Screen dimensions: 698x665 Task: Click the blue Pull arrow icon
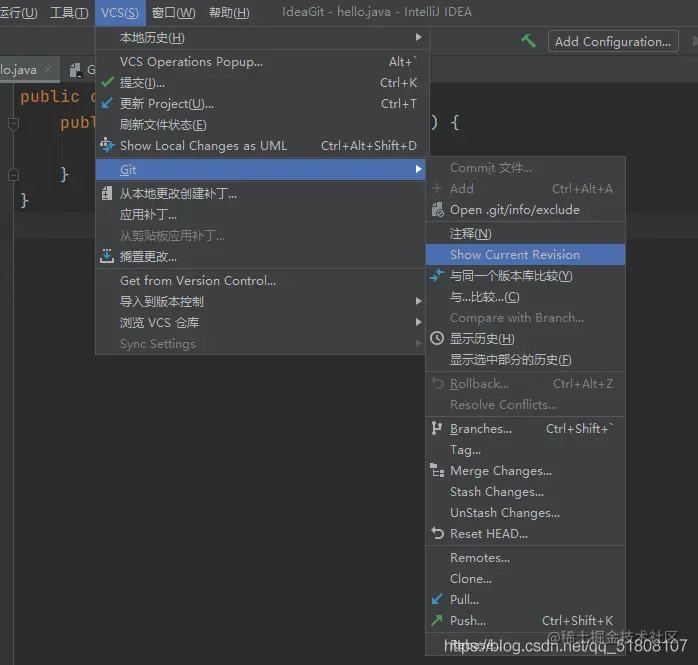[x=437, y=599]
